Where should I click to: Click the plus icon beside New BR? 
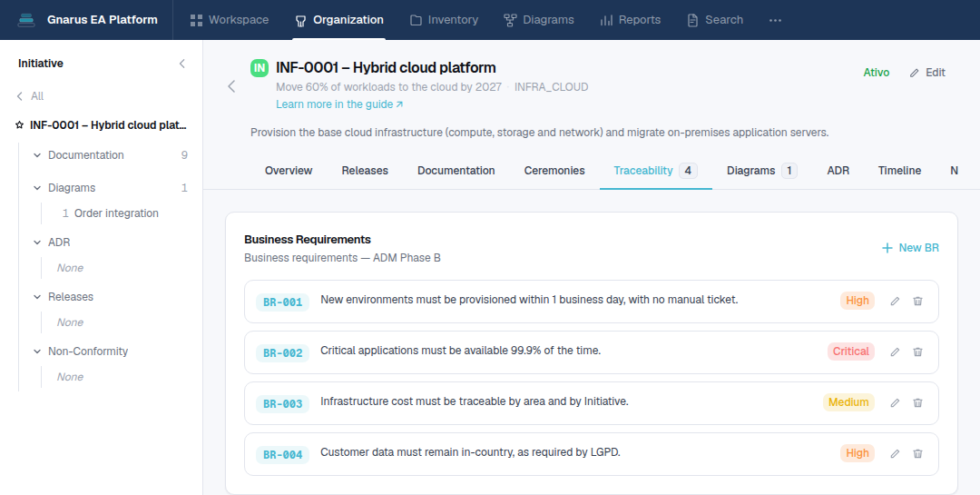pos(887,248)
